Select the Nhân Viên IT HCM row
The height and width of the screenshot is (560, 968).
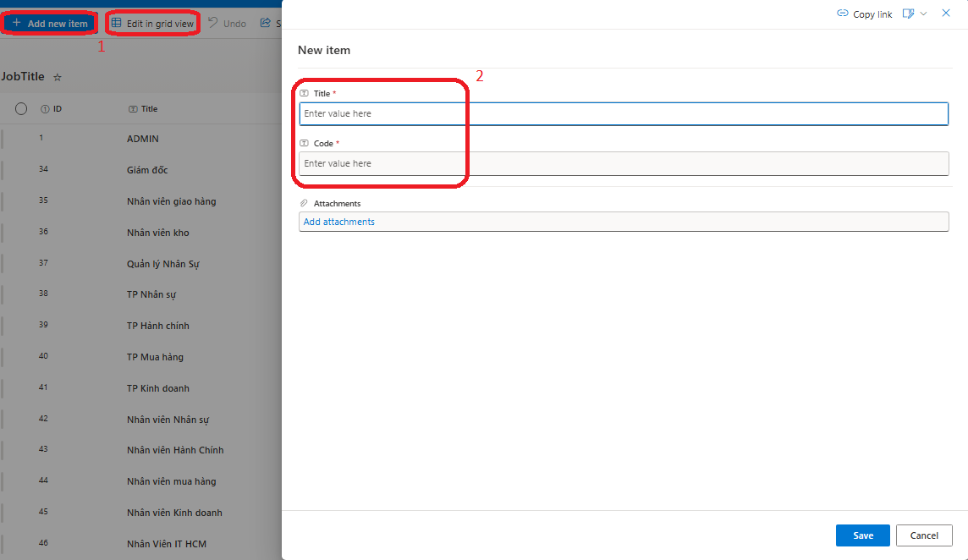tap(166, 544)
